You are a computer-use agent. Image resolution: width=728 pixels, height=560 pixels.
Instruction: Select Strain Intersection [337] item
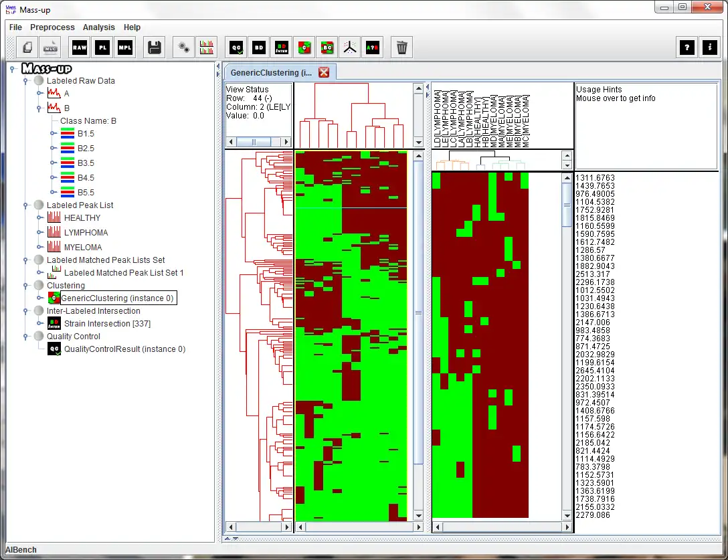107,324
